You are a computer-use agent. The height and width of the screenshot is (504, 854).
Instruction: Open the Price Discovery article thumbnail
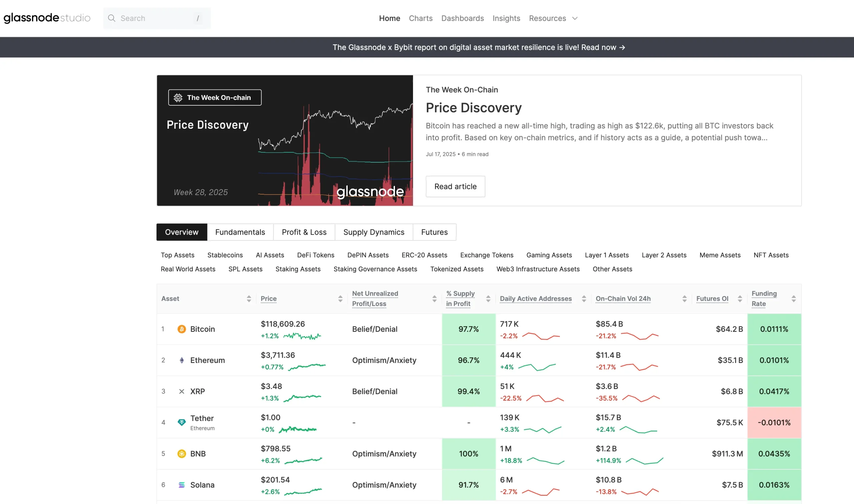pos(285,140)
